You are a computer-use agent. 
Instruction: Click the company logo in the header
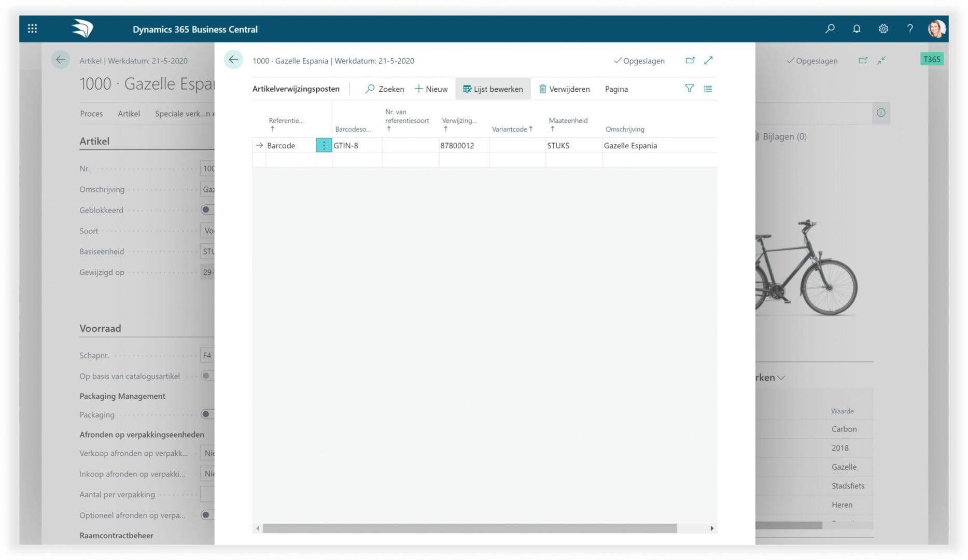(82, 29)
